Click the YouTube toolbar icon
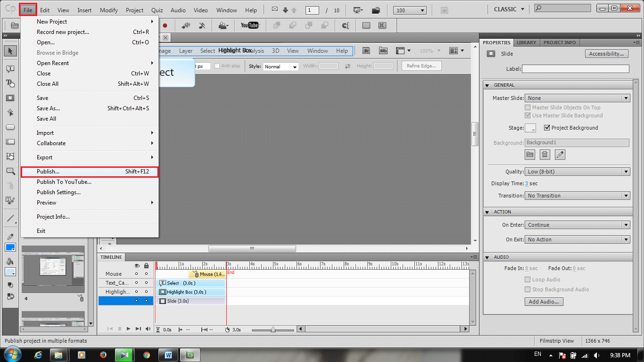Screen dimensions: 644x362 tap(250, 25)
